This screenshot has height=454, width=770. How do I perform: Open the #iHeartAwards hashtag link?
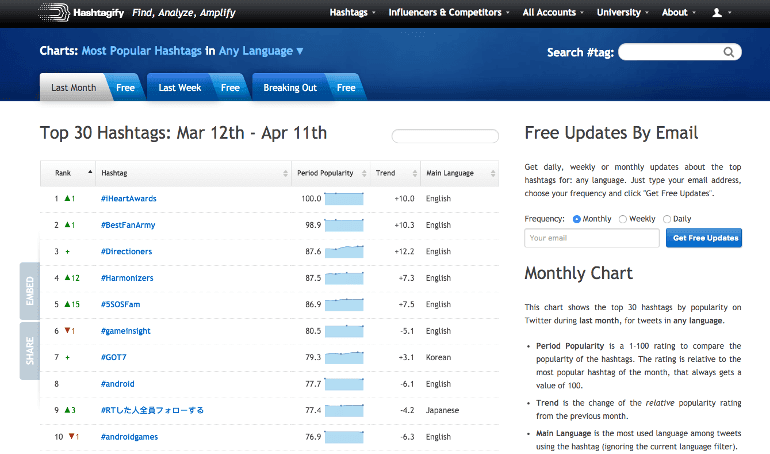pos(129,198)
